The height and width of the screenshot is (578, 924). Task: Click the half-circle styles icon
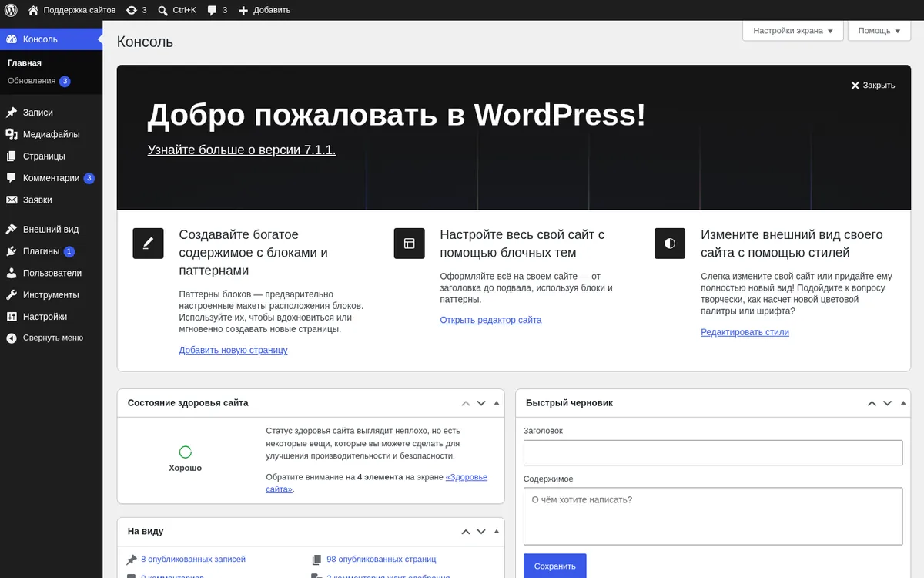(670, 243)
